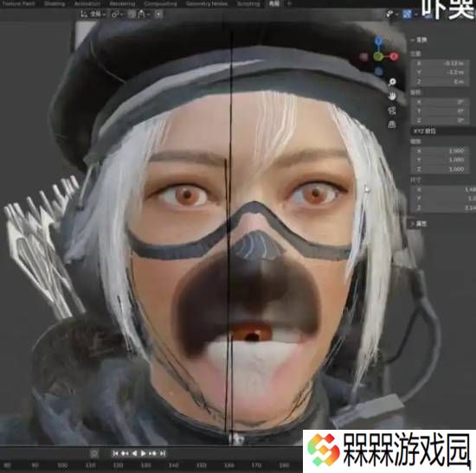The width and height of the screenshot is (476, 473).
Task: Click the Dimensions Y field
Action: click(443, 199)
